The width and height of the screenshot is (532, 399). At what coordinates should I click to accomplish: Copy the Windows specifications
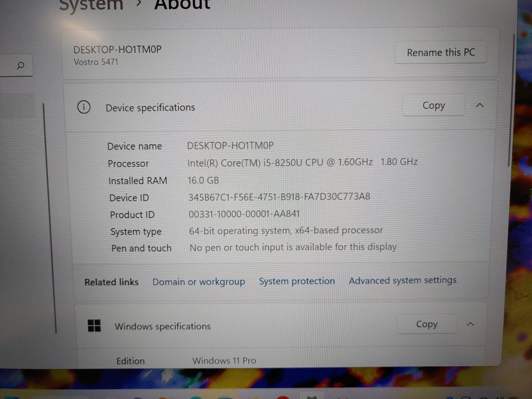426,324
